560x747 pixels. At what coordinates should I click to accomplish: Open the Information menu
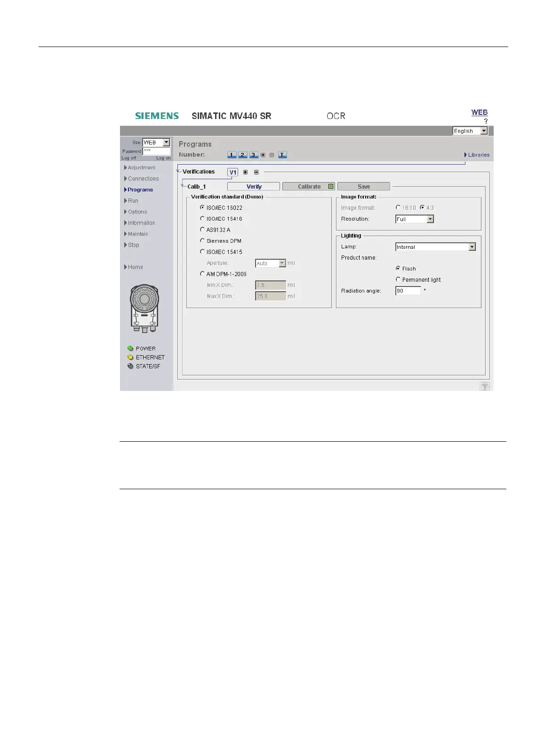tap(140, 223)
